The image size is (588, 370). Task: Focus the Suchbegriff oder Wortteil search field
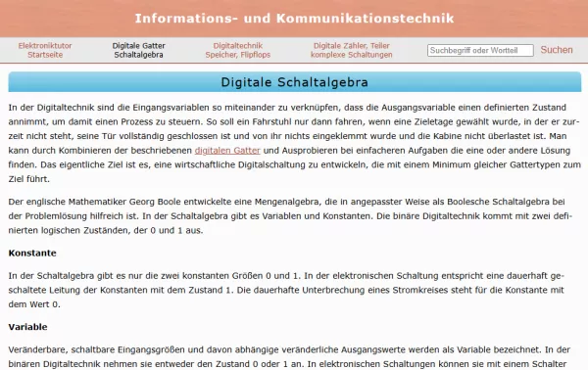480,50
